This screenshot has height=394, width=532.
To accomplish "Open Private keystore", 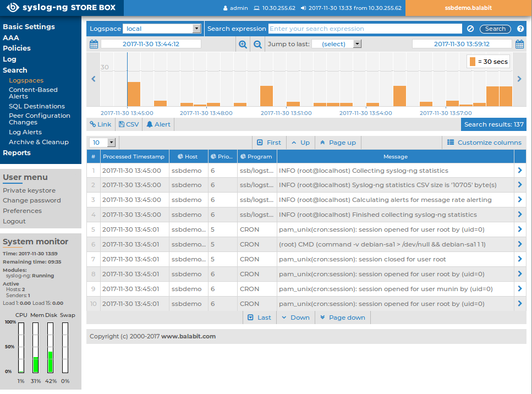I will tap(29, 190).
